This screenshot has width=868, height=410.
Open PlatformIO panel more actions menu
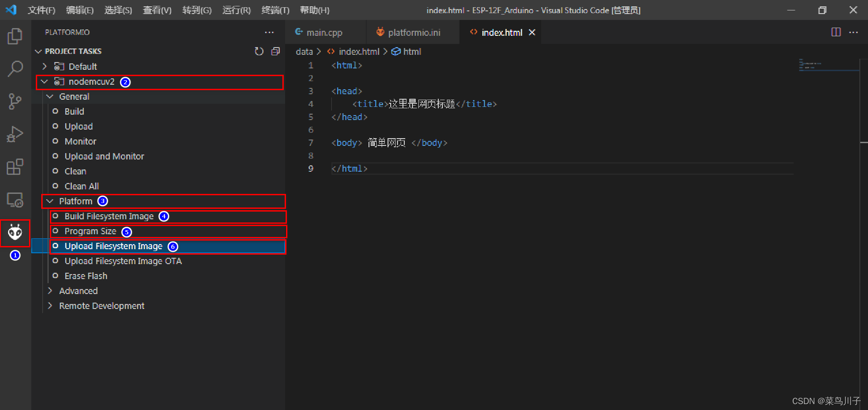269,32
